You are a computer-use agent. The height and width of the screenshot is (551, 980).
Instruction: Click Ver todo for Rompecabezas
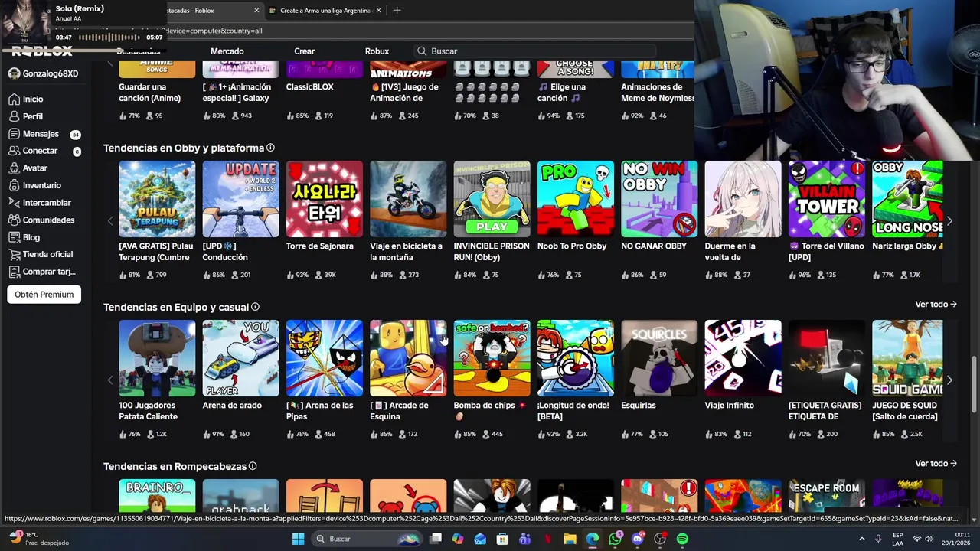[936, 464]
